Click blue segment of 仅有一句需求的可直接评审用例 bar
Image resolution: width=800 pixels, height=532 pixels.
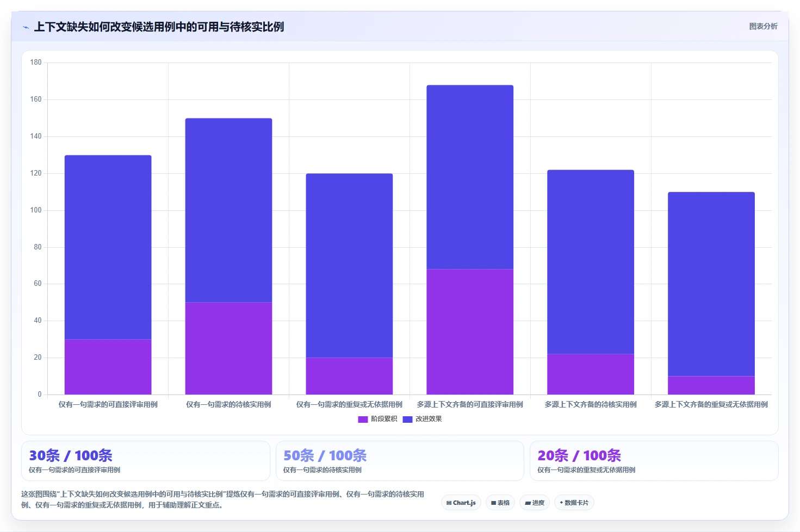tap(108, 247)
